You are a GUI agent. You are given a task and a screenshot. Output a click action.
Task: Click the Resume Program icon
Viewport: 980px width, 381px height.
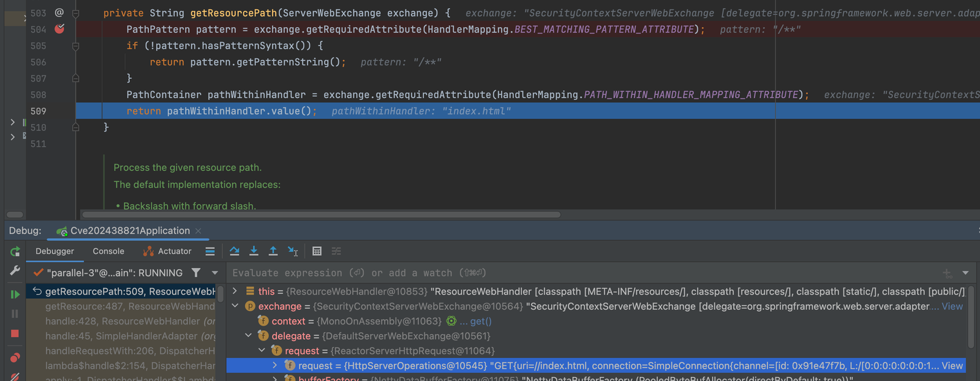(15, 295)
